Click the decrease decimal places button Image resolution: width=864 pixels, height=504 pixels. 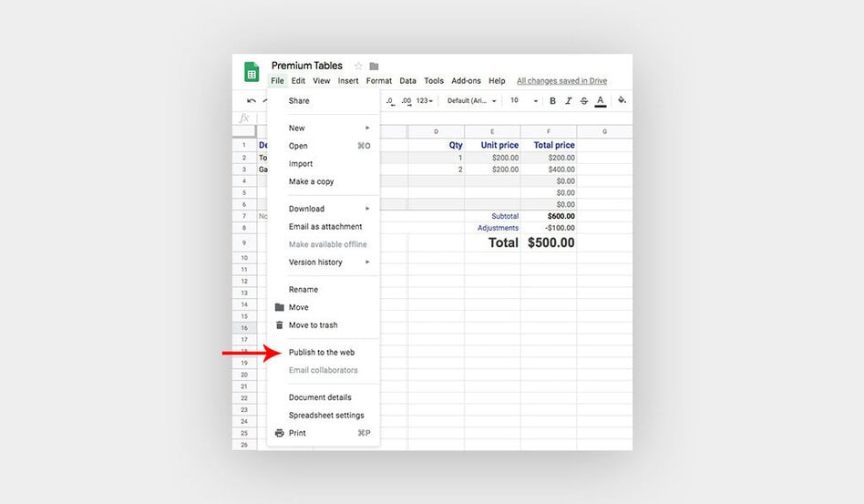[390, 101]
